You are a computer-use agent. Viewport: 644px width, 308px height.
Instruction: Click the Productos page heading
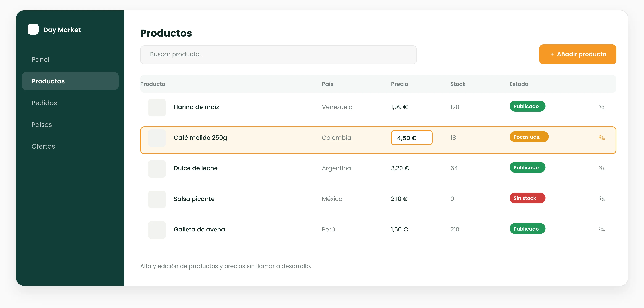[166, 33]
